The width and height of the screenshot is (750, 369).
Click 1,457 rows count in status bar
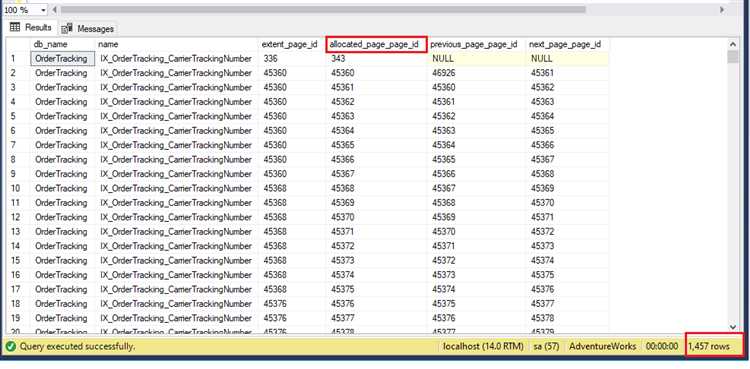pyautogui.click(x=709, y=346)
